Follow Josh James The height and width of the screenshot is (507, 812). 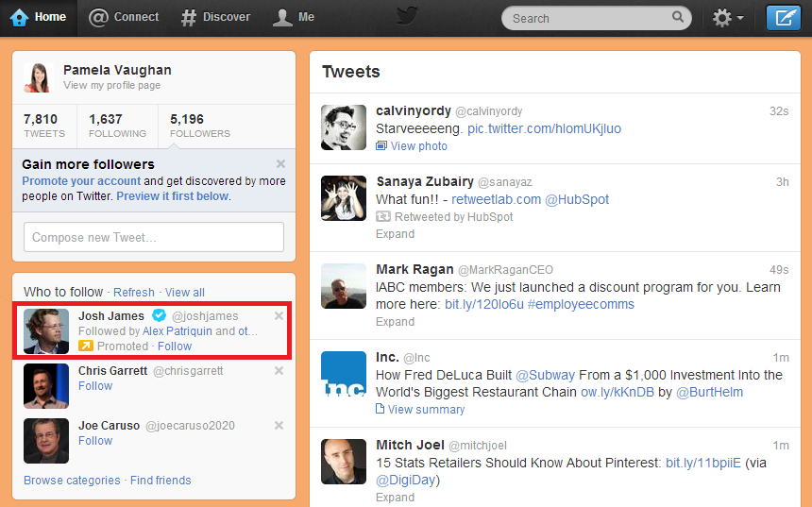pyautogui.click(x=175, y=346)
